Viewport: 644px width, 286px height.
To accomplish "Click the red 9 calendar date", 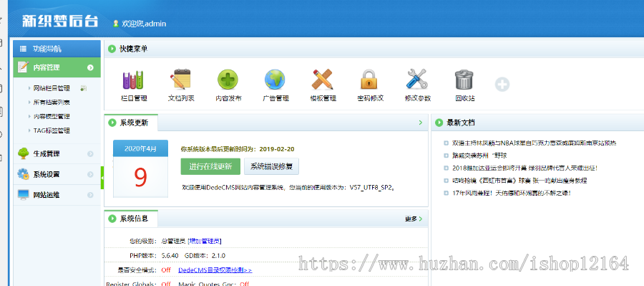I will (140, 177).
